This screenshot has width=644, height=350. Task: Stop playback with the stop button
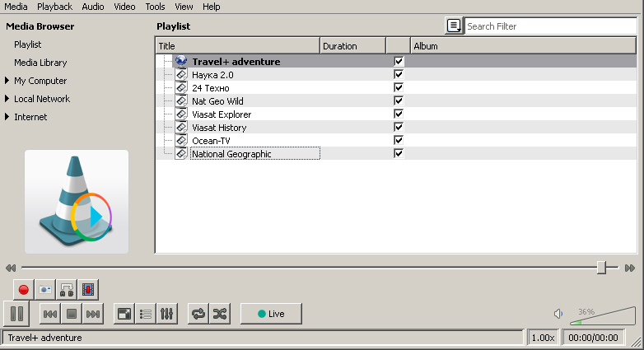pyautogui.click(x=72, y=314)
